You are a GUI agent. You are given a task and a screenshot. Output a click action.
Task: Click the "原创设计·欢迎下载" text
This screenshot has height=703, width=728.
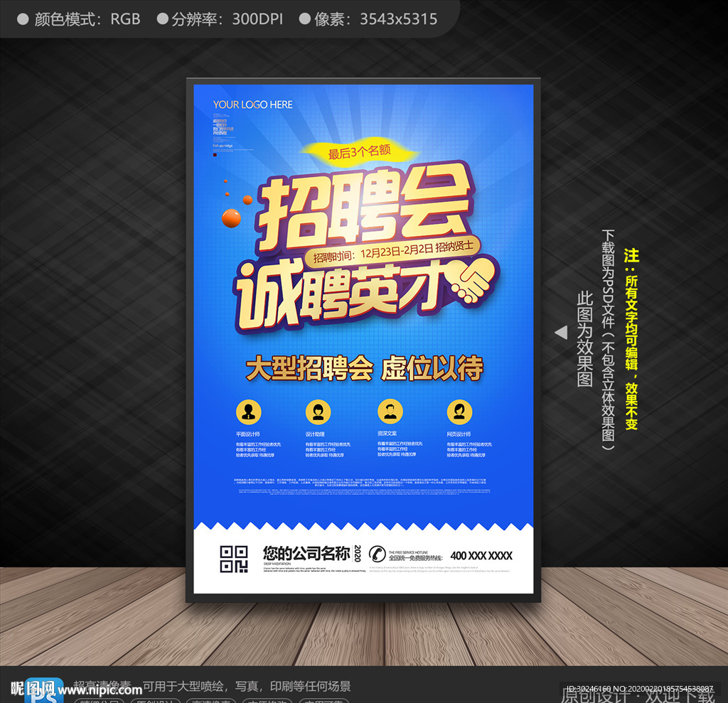(638, 697)
